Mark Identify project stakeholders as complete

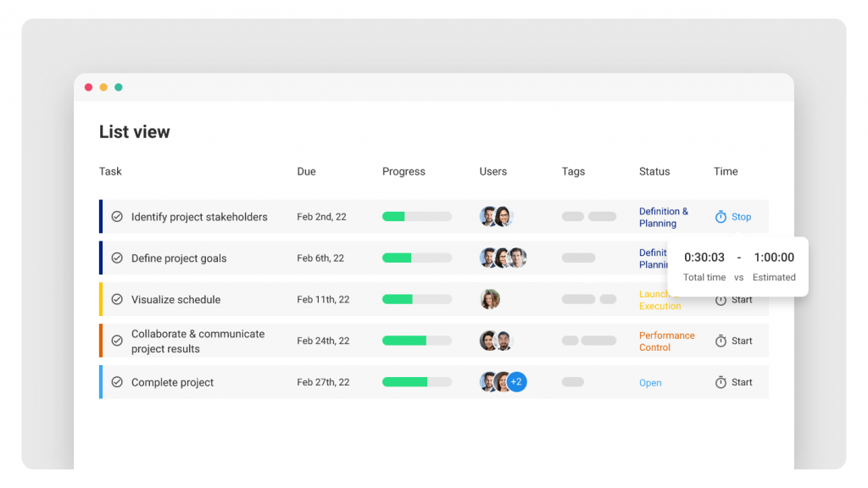[x=118, y=217]
